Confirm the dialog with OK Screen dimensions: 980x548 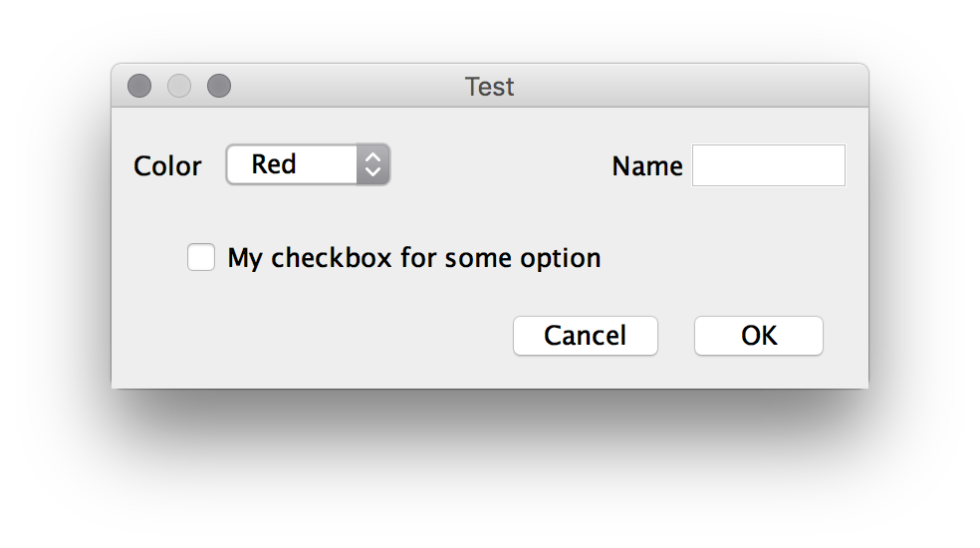click(758, 336)
